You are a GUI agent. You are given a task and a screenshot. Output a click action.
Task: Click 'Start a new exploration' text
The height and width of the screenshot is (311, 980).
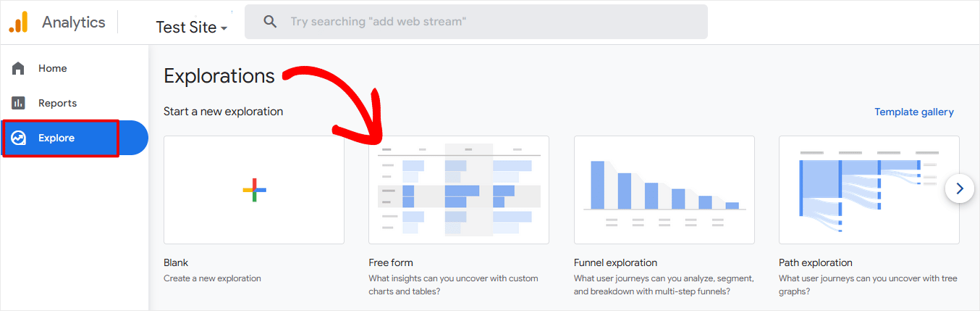pyautogui.click(x=224, y=112)
